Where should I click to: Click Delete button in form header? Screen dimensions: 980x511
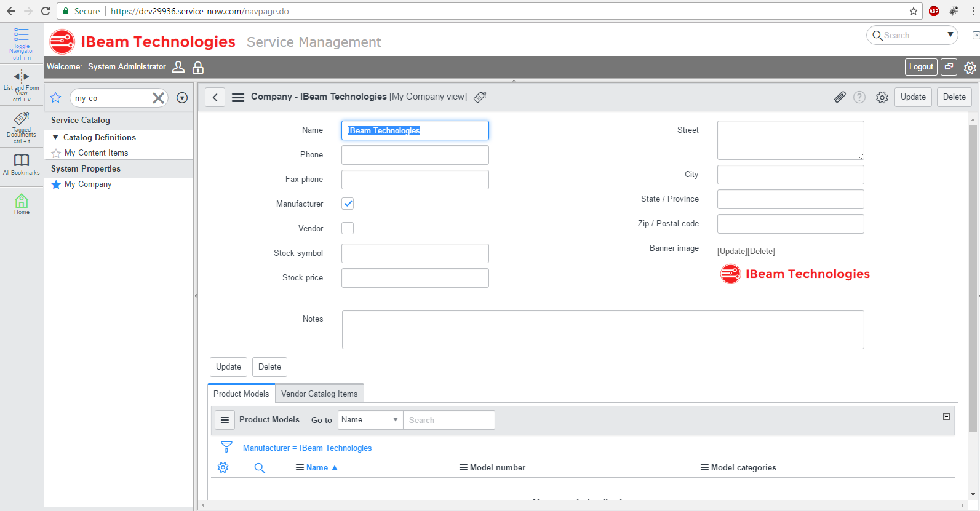pyautogui.click(x=954, y=97)
